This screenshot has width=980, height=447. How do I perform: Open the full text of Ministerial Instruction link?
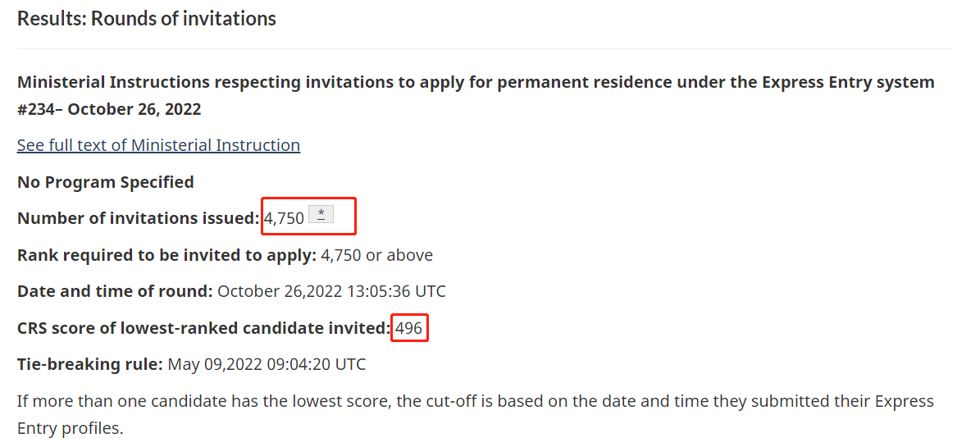coord(159,145)
